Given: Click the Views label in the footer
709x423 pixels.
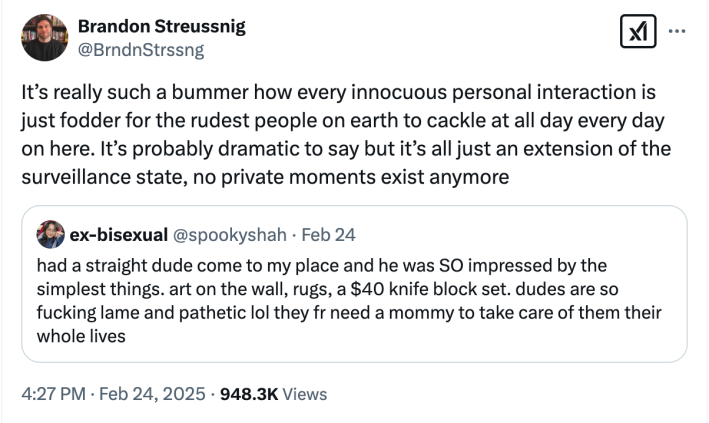Looking at the screenshot, I should pyautogui.click(x=305, y=394).
